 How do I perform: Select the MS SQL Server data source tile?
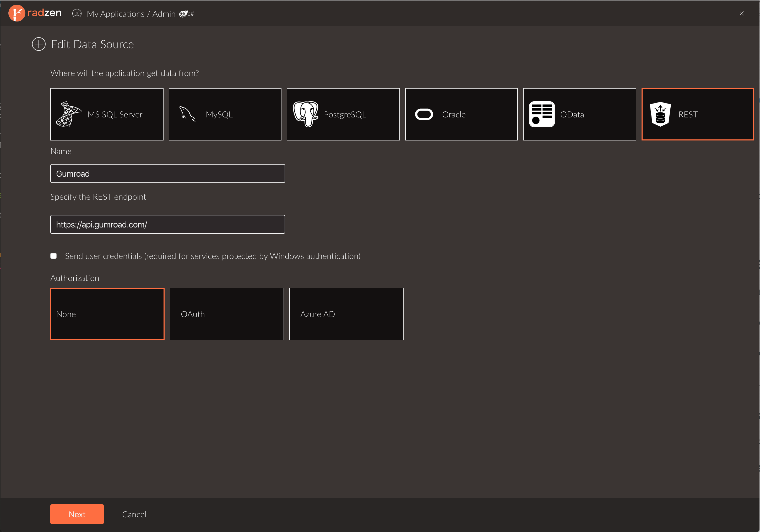coord(107,114)
